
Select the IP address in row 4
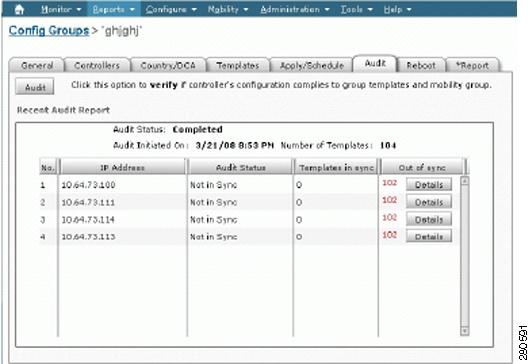(88, 237)
